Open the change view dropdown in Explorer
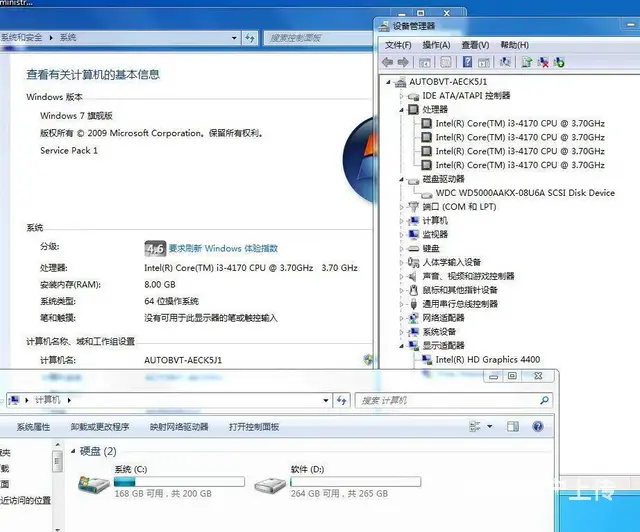The image size is (640, 532). point(490,427)
